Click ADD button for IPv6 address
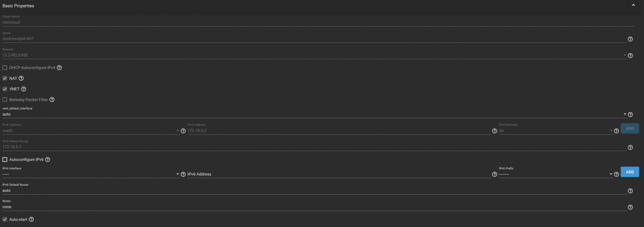 coord(630,172)
